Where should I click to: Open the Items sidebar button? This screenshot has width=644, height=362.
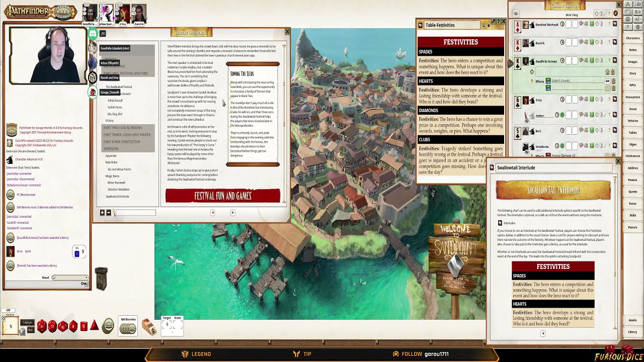tap(632, 109)
